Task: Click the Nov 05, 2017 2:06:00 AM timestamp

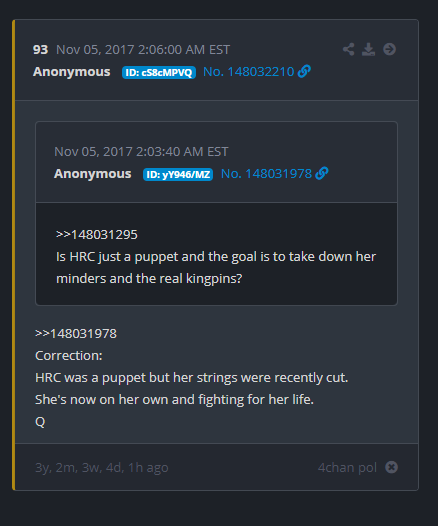Action: (143, 50)
